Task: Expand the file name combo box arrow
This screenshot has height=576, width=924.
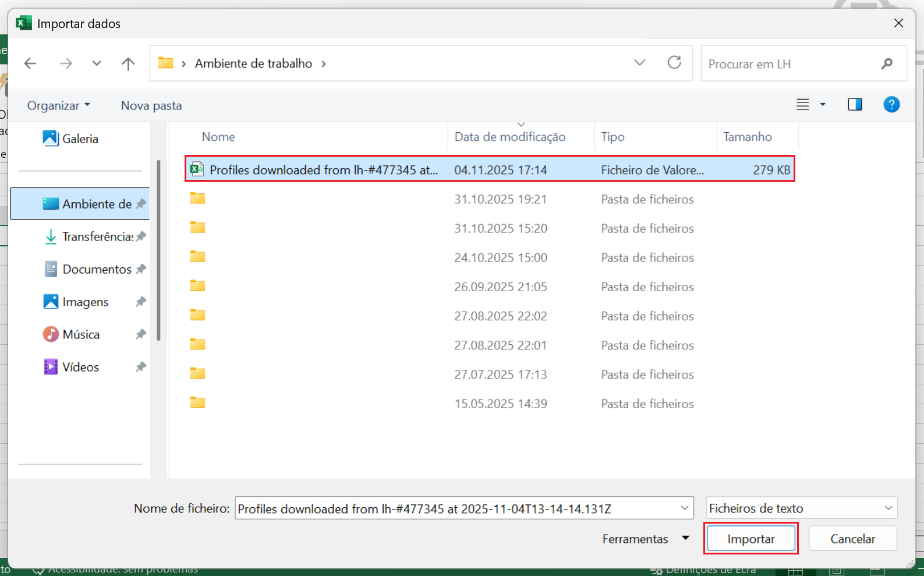Action: [x=684, y=508]
